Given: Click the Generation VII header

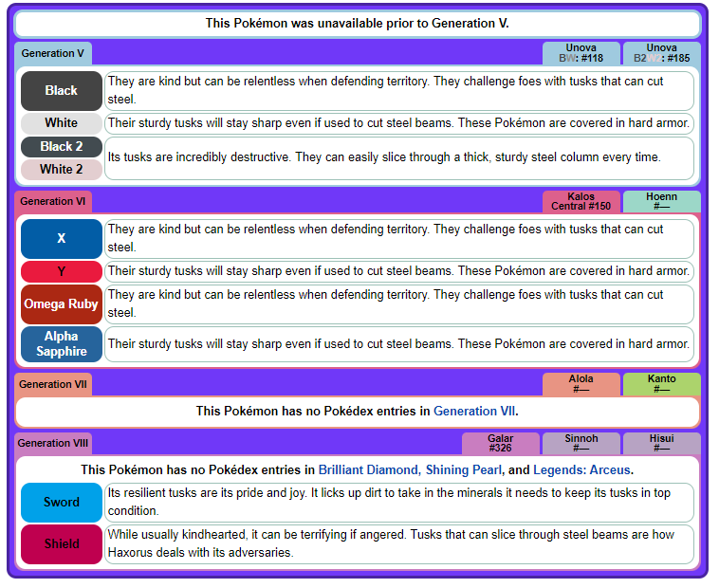Looking at the screenshot, I should pos(53,384).
